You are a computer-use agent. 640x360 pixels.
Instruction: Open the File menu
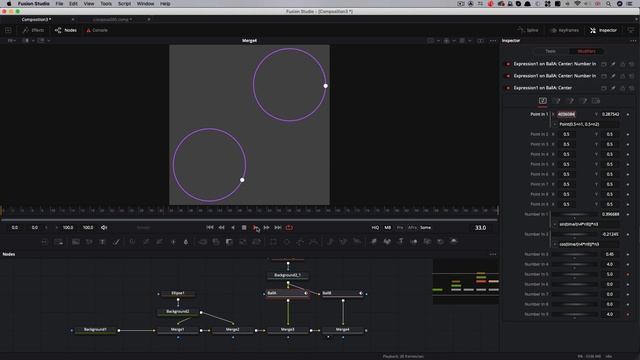(59, 4)
